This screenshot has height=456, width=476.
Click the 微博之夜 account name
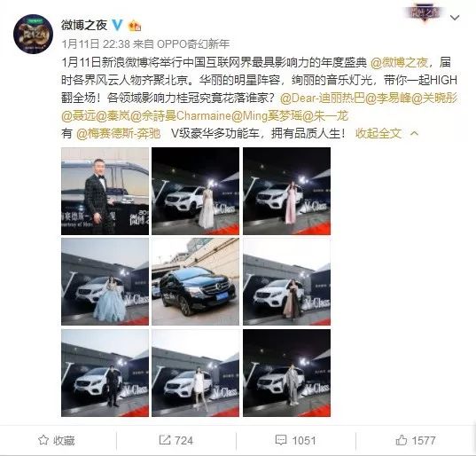coord(84,25)
